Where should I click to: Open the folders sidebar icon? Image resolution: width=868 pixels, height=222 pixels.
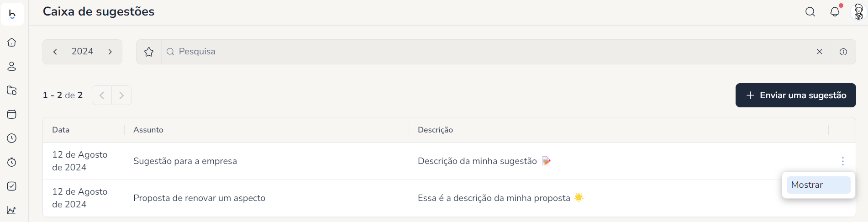[x=12, y=90]
